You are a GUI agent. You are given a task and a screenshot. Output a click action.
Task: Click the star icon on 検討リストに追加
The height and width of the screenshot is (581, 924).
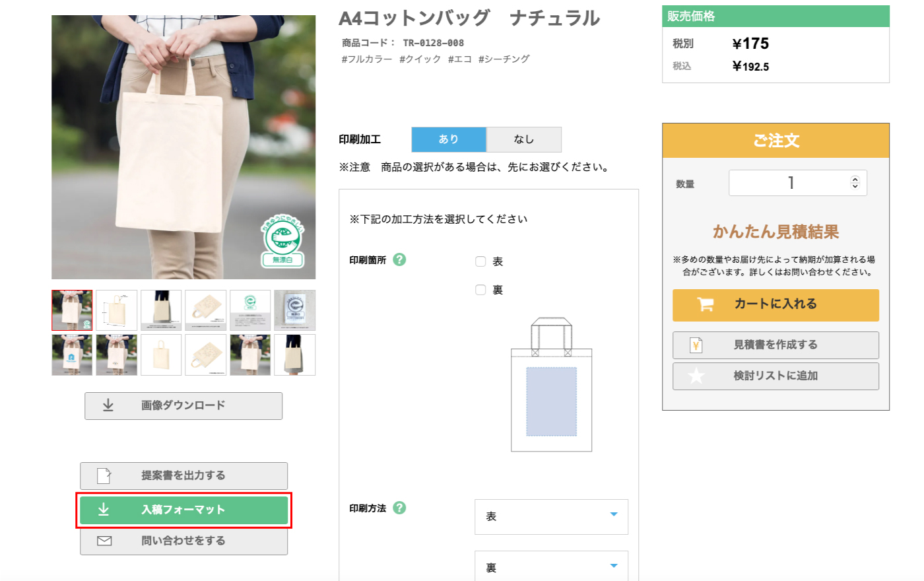click(696, 376)
